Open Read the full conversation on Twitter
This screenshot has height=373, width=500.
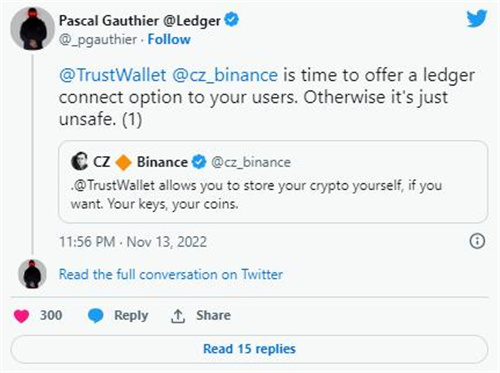pyautogui.click(x=171, y=274)
